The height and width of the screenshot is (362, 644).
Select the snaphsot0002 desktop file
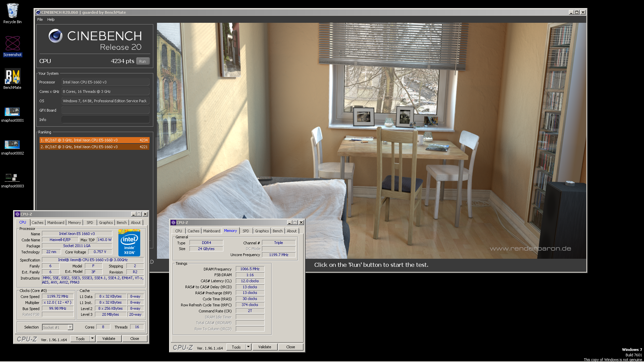point(12,147)
